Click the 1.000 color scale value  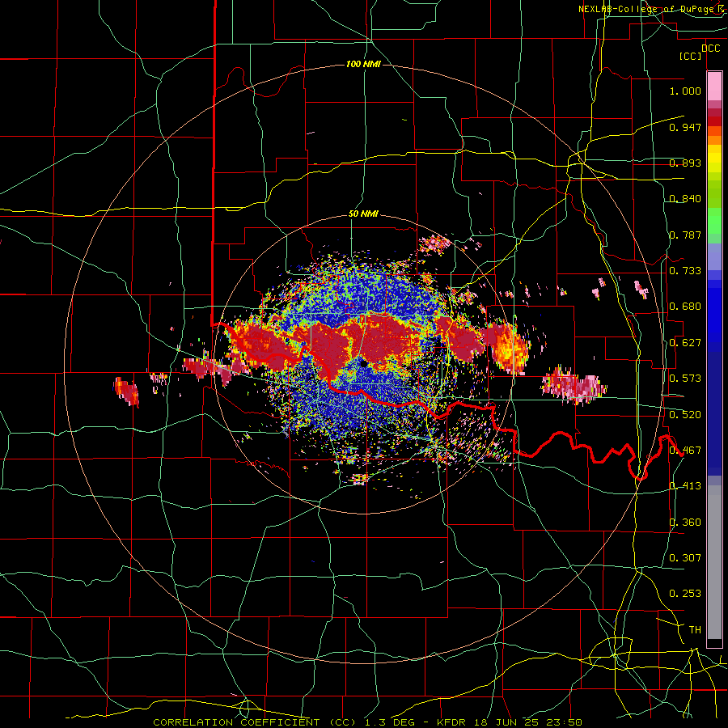click(685, 91)
